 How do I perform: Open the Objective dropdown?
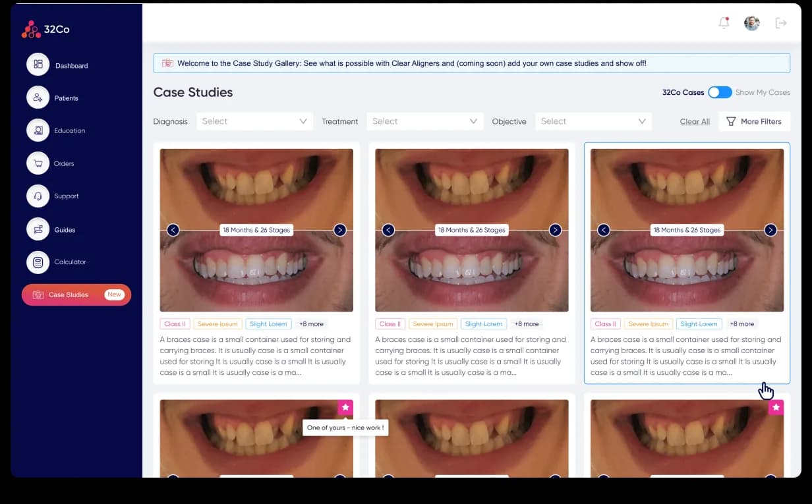(x=594, y=121)
